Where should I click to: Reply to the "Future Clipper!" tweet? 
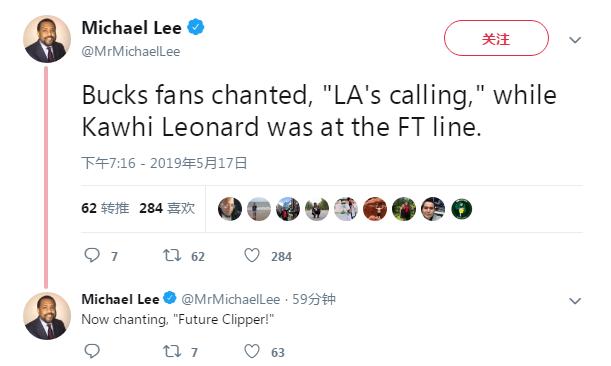pyautogui.click(x=92, y=351)
